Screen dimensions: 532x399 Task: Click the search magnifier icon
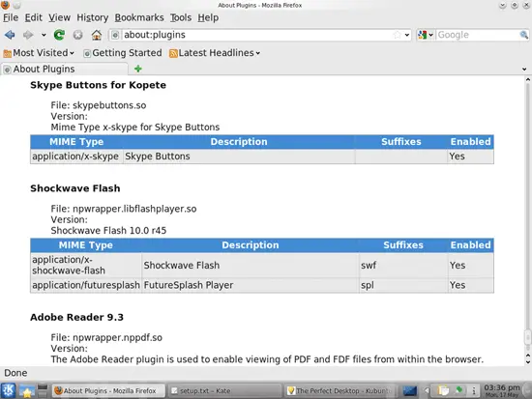pyautogui.click(x=524, y=35)
